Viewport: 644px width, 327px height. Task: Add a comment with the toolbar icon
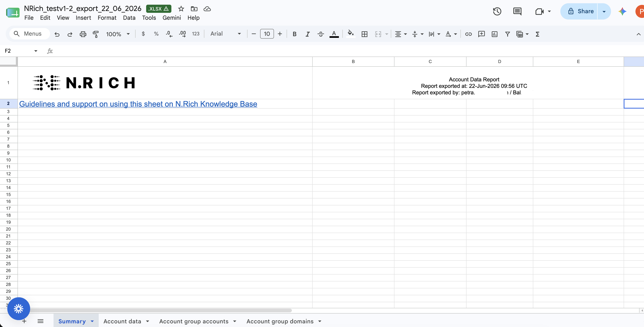[481, 34]
